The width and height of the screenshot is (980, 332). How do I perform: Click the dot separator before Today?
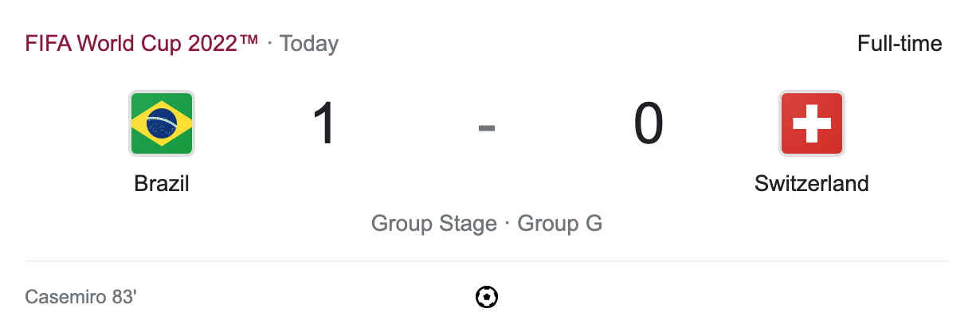click(269, 44)
